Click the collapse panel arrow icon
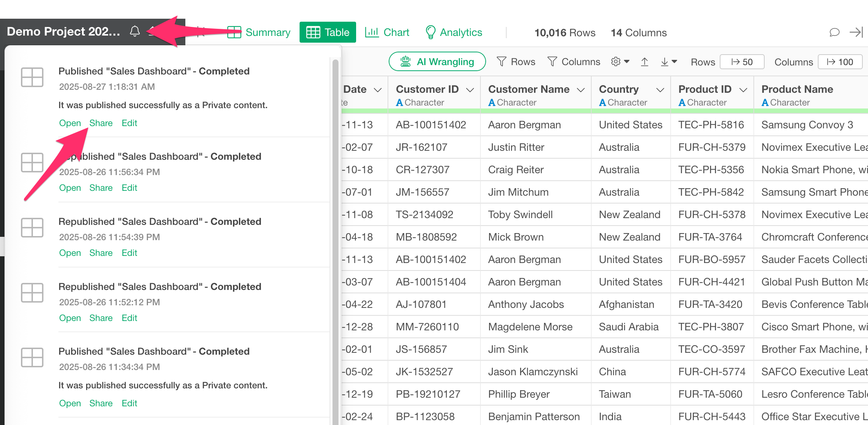Viewport: 868px width, 425px height. click(x=856, y=33)
